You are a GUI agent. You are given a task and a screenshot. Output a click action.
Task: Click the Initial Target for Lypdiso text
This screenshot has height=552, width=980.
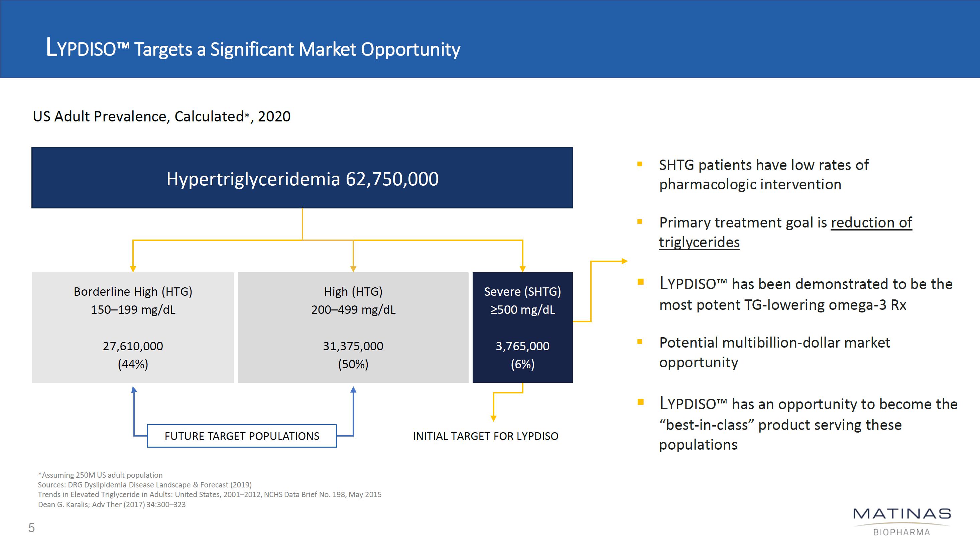485,436
